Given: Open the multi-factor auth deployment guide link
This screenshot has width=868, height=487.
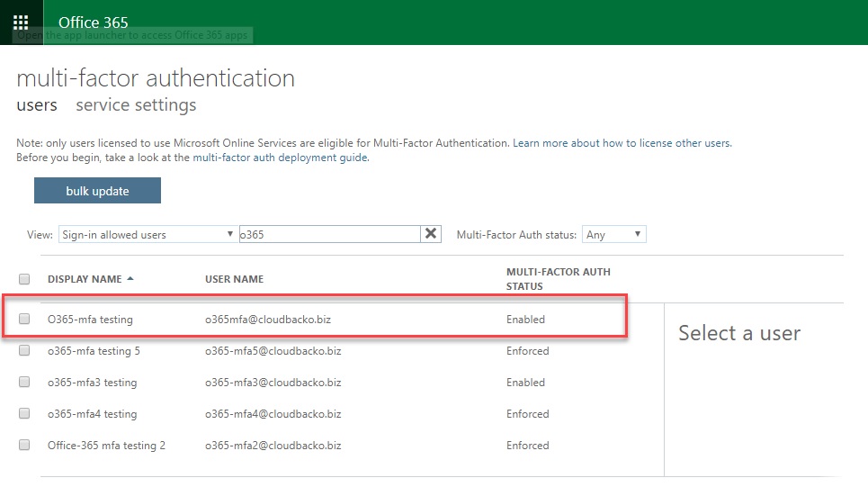Looking at the screenshot, I should coord(281,158).
